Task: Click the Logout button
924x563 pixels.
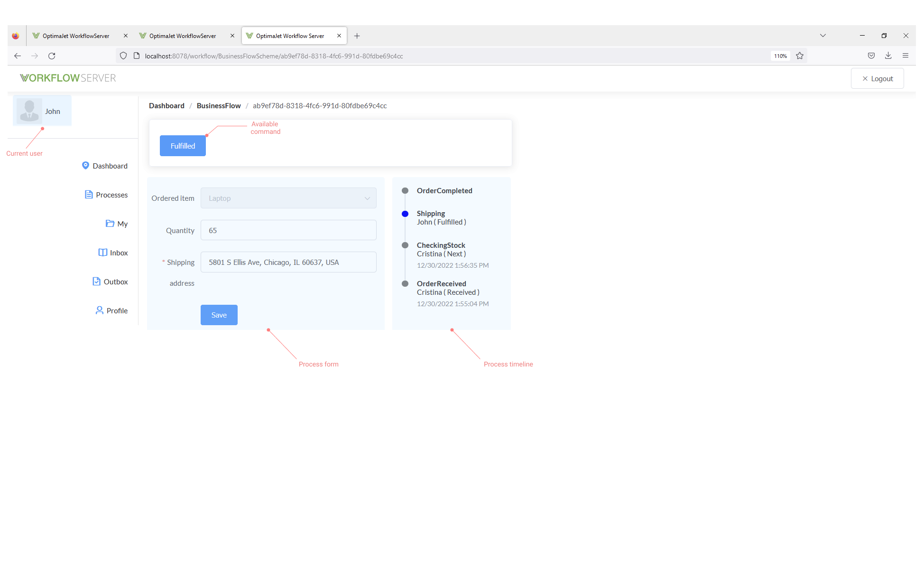Action: pos(878,78)
